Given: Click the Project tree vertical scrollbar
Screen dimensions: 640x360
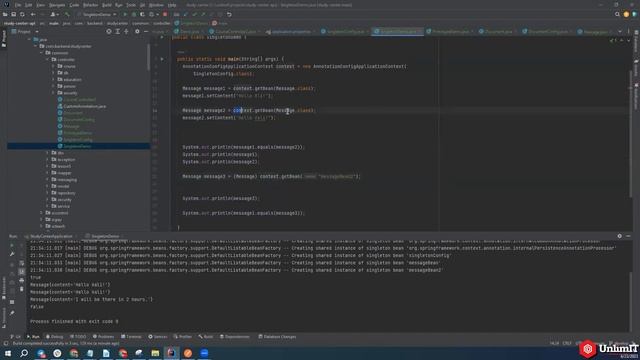Looking at the screenshot, I should tap(149, 57).
